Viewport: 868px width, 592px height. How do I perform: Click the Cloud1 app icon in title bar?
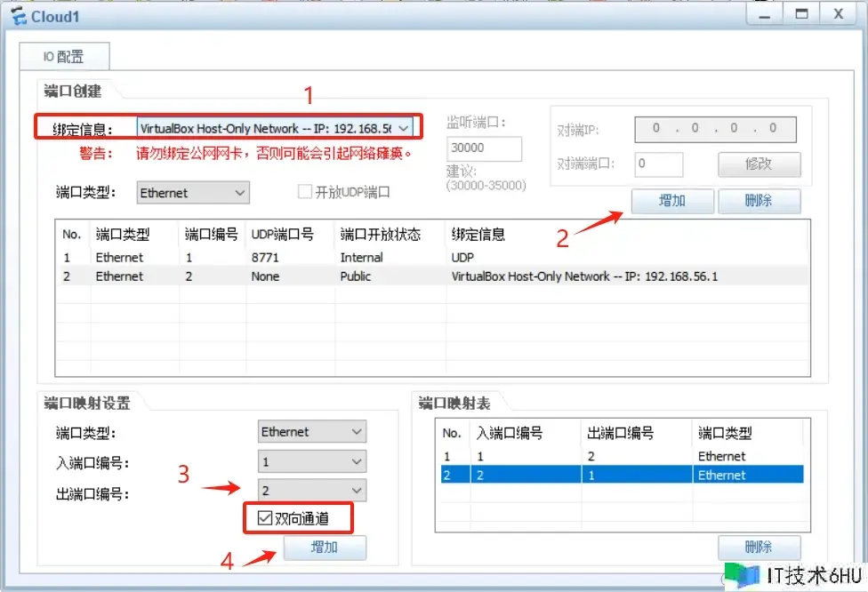[18, 16]
